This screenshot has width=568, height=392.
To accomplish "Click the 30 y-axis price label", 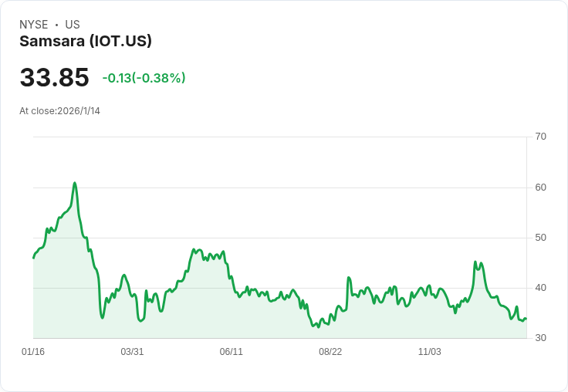I will 540,338.
